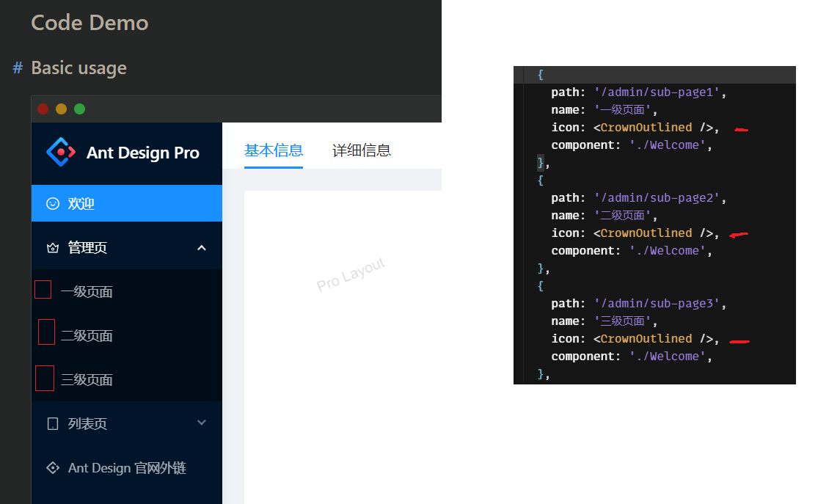Viewport: 818px width, 504px height.
Task: Click the table icon beside 列表页
Action: coord(51,422)
